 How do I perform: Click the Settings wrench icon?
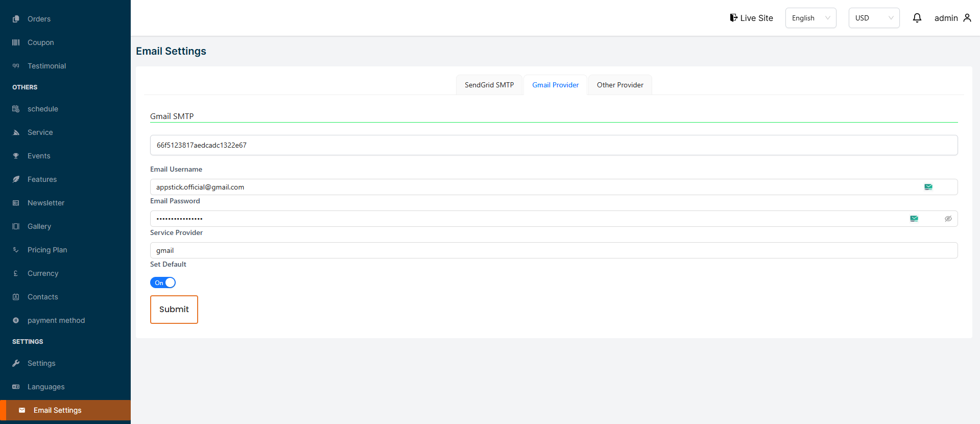point(16,363)
